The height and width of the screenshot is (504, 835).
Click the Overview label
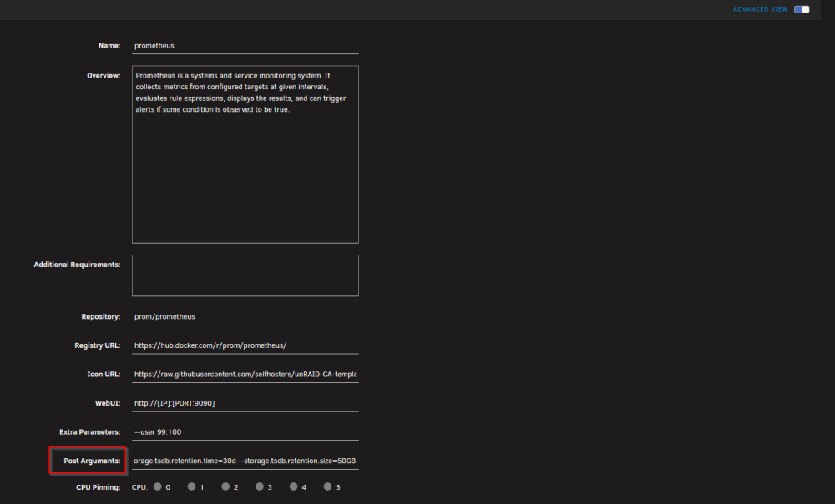[x=104, y=76]
